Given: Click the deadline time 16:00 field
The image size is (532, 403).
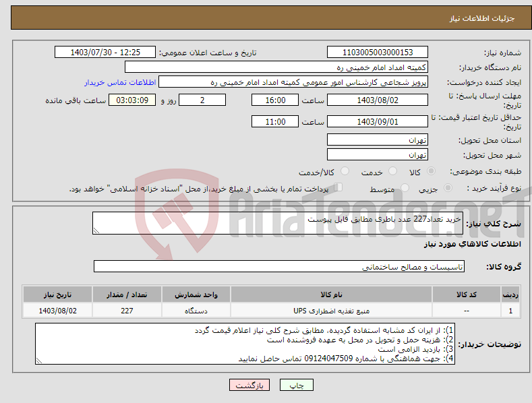Looking at the screenshot, I should coord(275,100).
